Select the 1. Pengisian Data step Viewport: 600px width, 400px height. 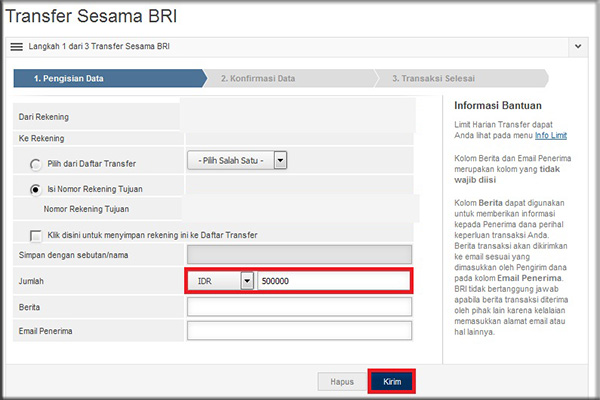click(109, 78)
